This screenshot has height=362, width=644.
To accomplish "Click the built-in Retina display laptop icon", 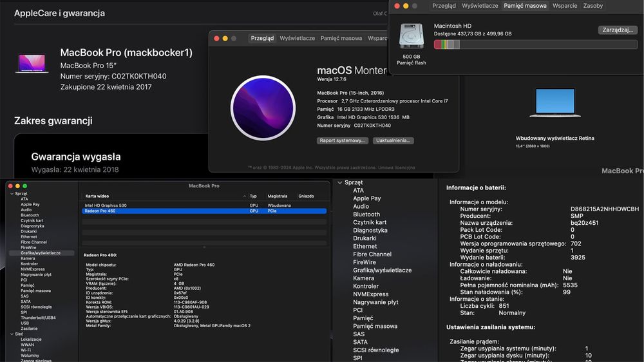I will (555, 102).
